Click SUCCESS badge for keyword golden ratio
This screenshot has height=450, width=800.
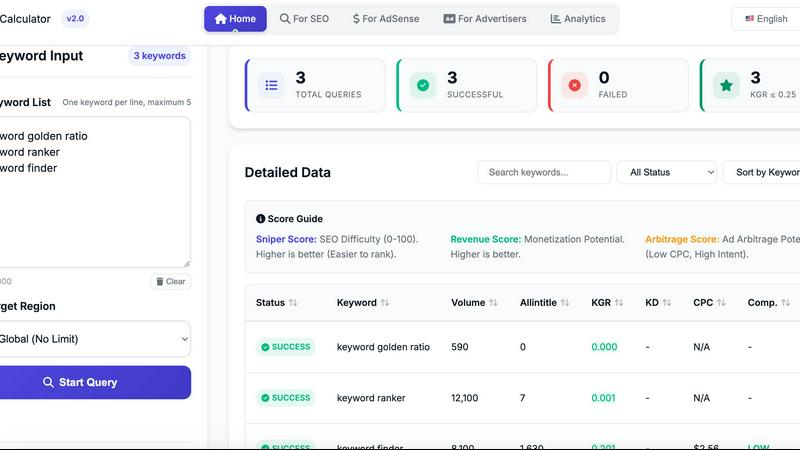(x=286, y=347)
